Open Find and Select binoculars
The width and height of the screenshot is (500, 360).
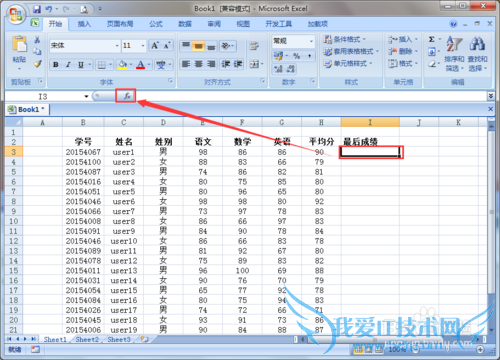click(x=477, y=53)
